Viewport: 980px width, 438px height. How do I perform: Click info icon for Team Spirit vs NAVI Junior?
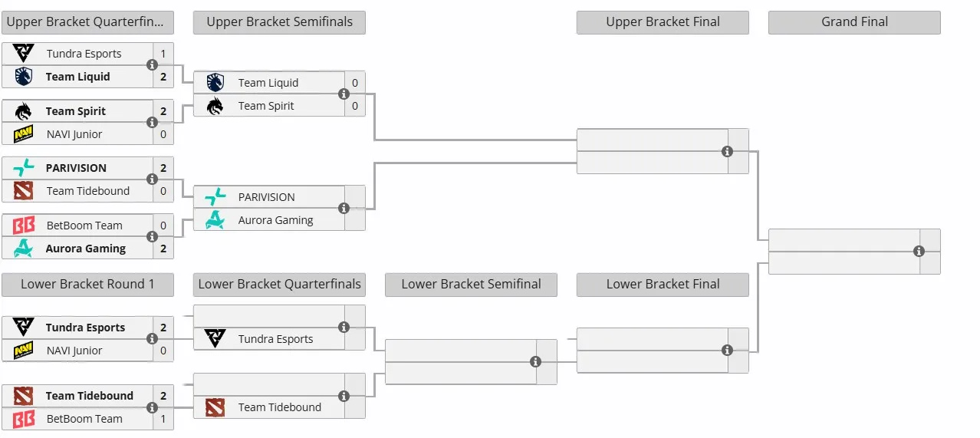(x=152, y=122)
